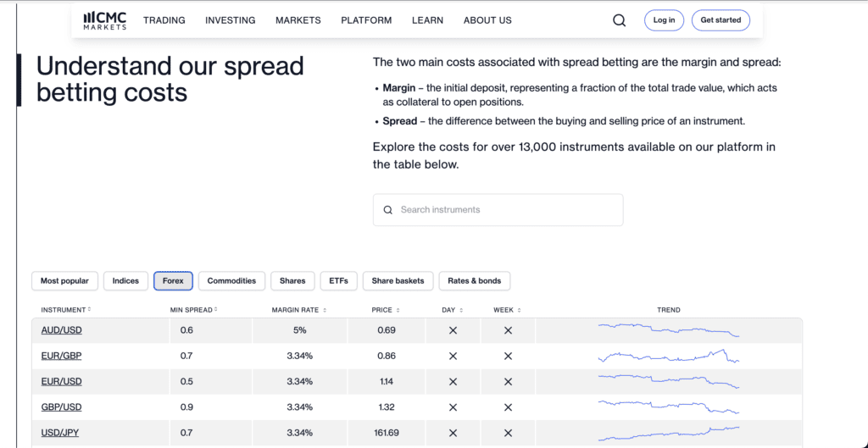Open the Learn menu
Image resolution: width=868 pixels, height=448 pixels.
427,20
